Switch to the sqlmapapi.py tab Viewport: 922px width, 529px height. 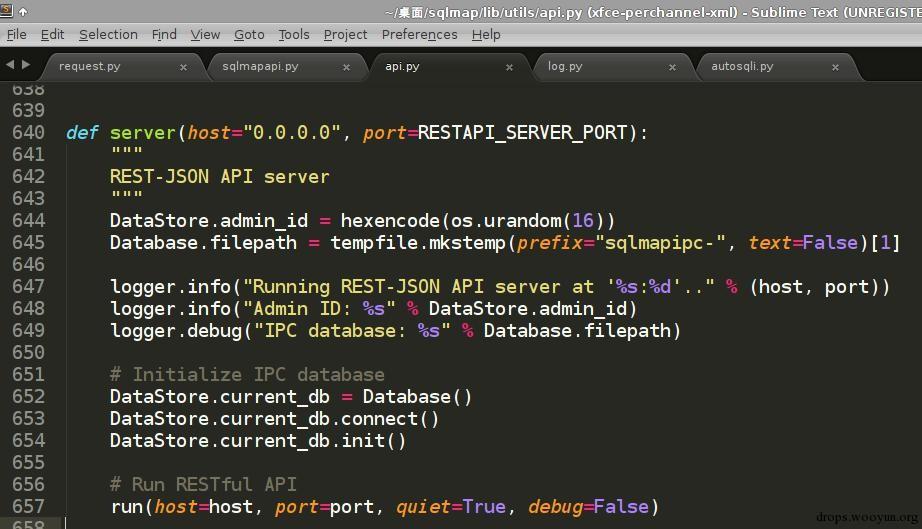click(260, 67)
